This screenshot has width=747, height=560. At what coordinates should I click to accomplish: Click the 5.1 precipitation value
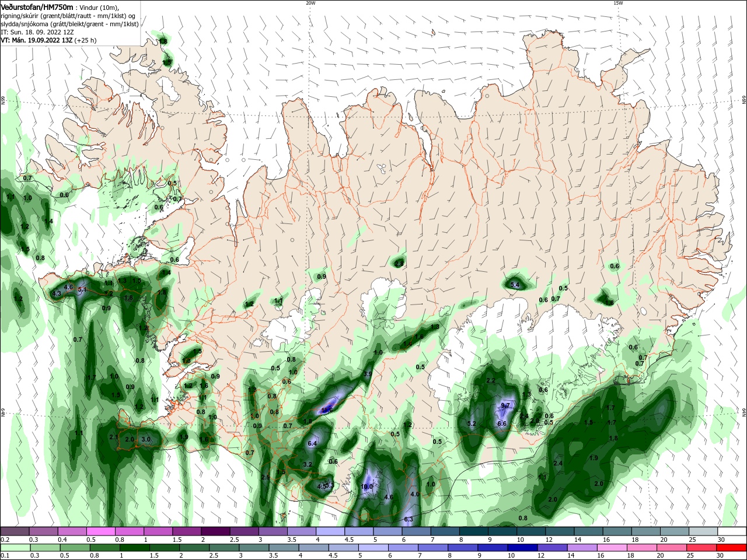[82, 289]
